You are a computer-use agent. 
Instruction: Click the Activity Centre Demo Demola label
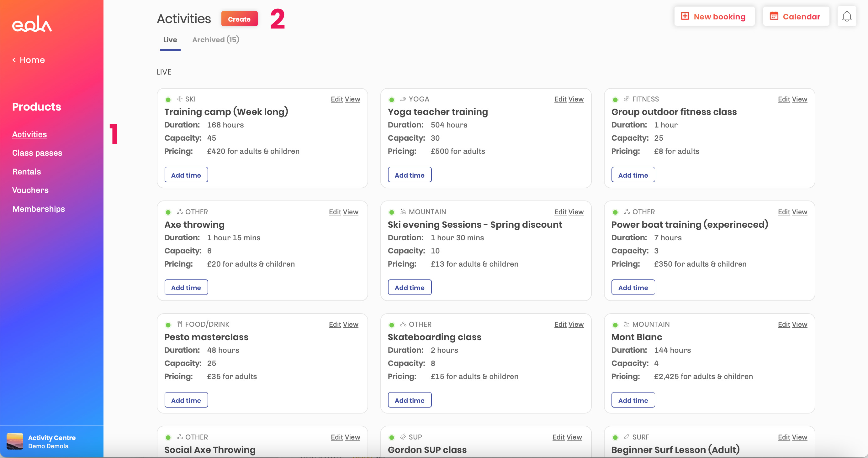tap(52, 441)
